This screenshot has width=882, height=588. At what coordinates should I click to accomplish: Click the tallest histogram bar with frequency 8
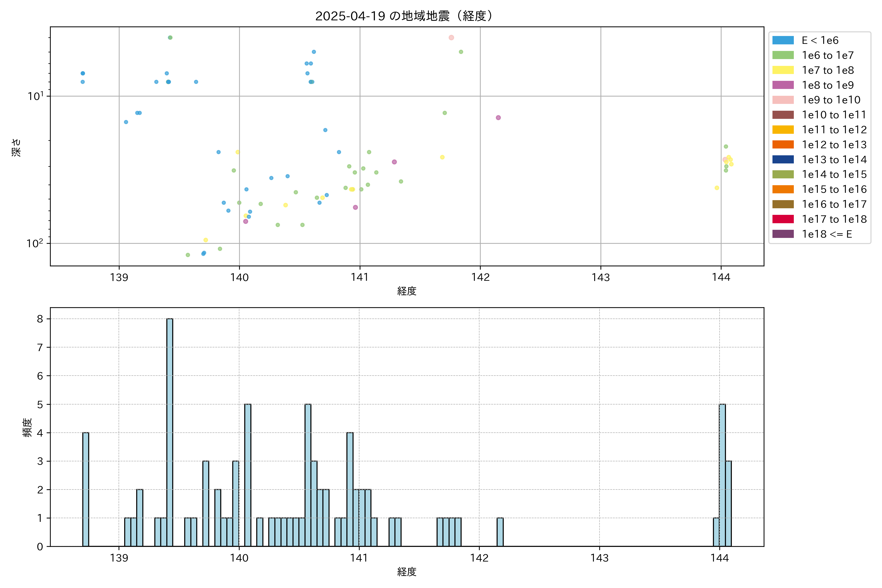point(170,431)
